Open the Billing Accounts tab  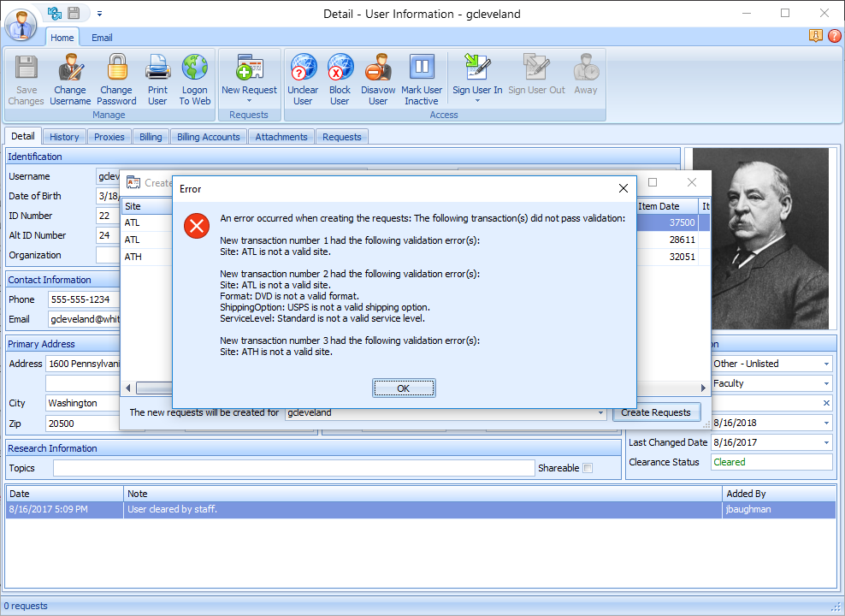point(208,136)
